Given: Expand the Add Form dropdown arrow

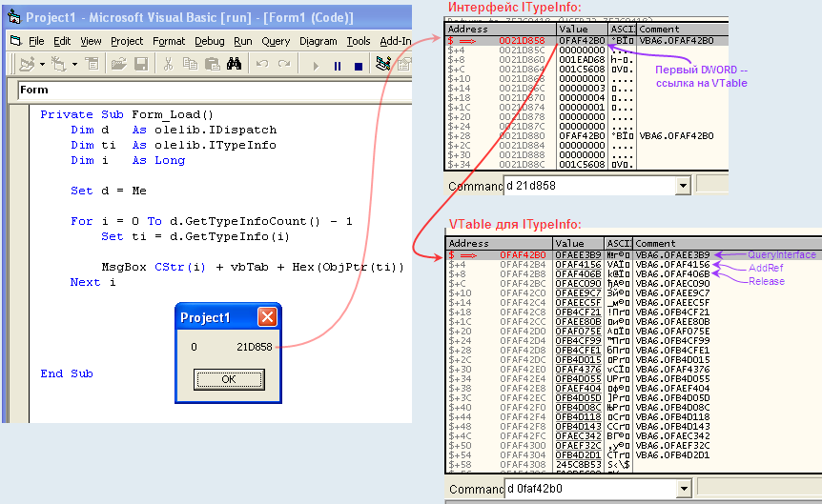Looking at the screenshot, I should [73, 65].
